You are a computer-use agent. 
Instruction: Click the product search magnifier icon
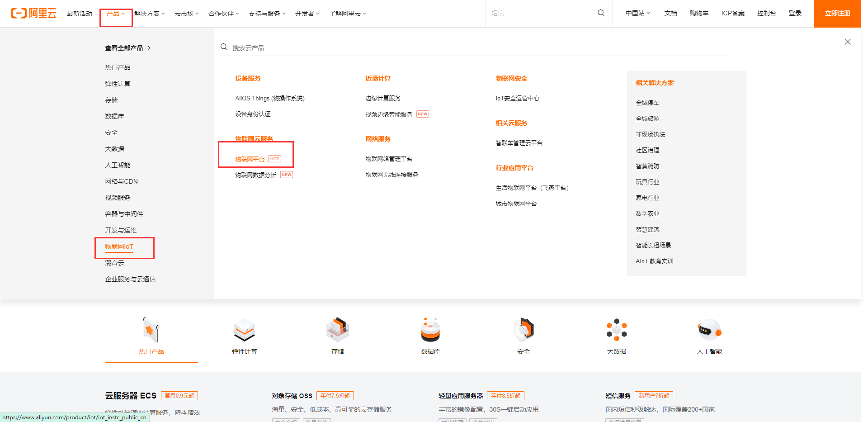click(x=224, y=47)
